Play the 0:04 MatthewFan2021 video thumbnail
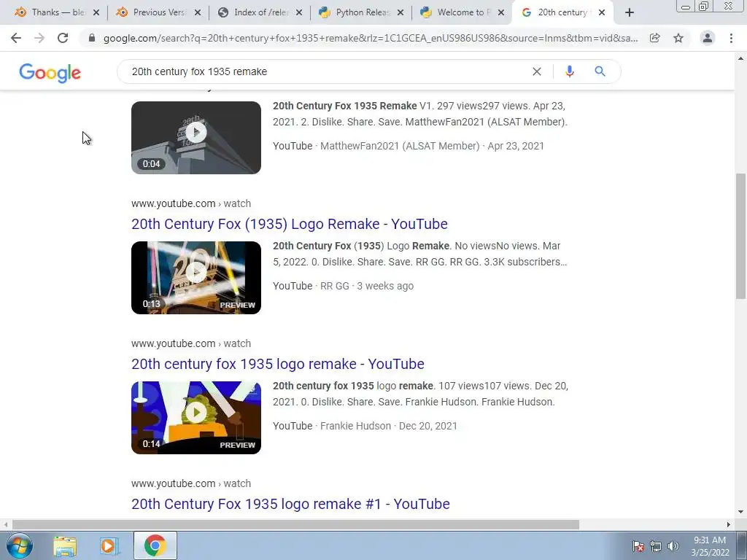This screenshot has width=747, height=560. (x=196, y=138)
